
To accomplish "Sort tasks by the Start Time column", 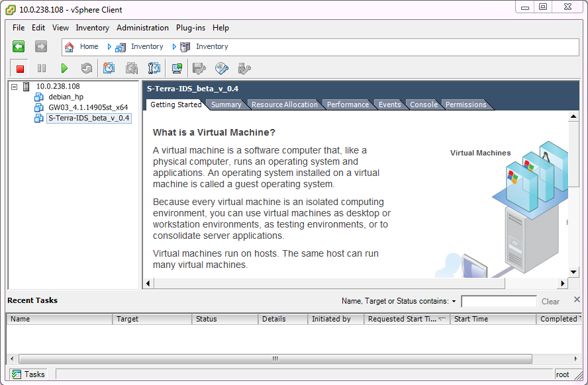I will coord(493,319).
